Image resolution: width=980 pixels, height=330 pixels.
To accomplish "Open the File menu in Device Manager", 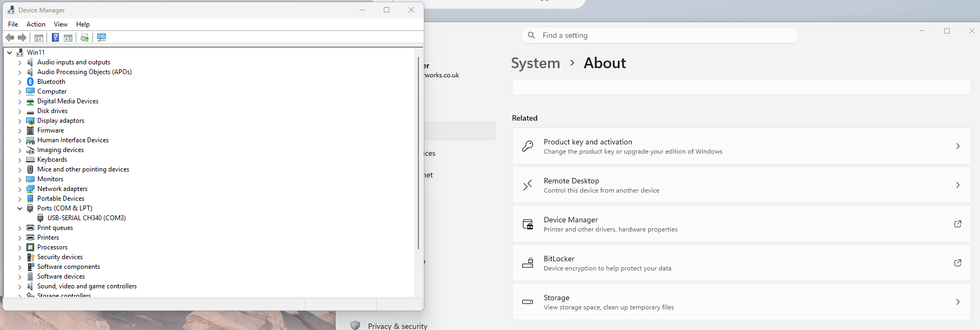I will 13,24.
